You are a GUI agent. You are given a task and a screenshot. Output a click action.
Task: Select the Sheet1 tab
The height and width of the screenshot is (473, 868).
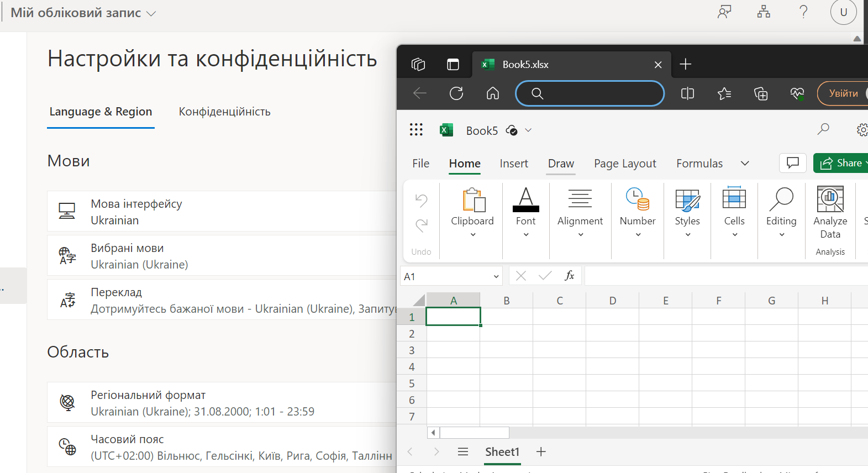click(502, 452)
